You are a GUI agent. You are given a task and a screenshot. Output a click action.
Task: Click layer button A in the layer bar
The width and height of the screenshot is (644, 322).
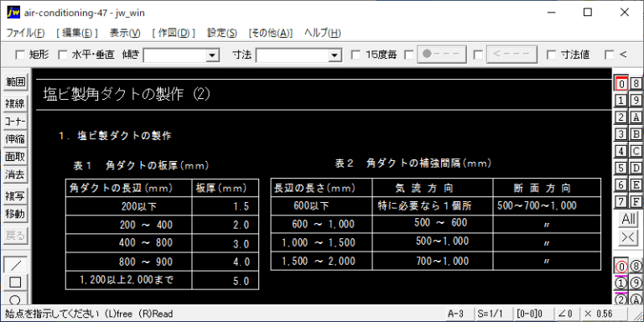636,117
